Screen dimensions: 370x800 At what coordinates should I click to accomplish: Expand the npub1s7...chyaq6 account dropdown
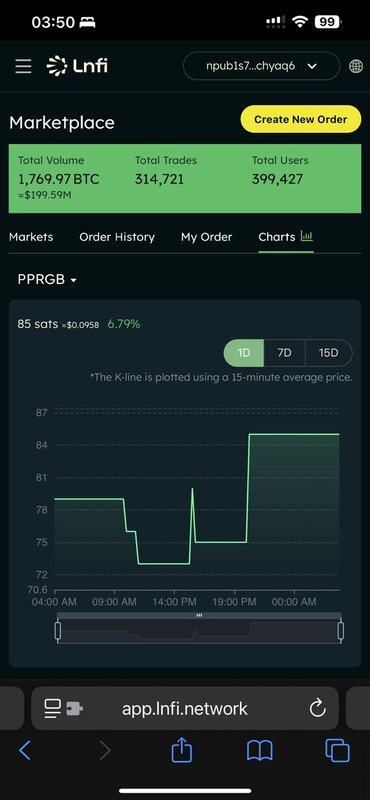point(261,66)
